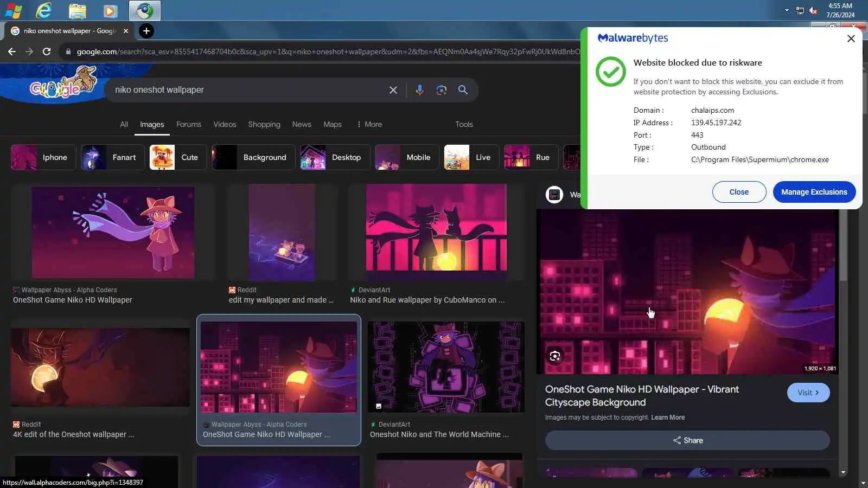Open the Vibrant Cityscape Background title link
This screenshot has height=488, width=868.
pyautogui.click(x=642, y=396)
